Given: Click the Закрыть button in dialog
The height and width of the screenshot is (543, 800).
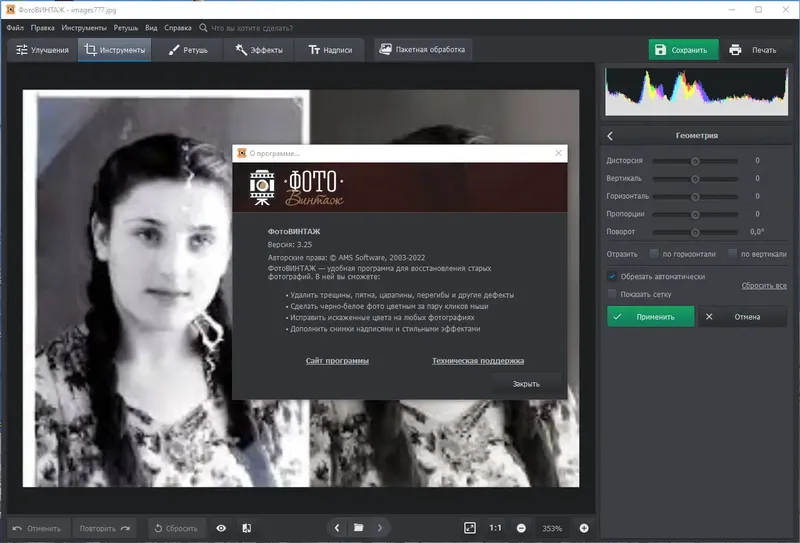Looking at the screenshot, I should point(526,384).
